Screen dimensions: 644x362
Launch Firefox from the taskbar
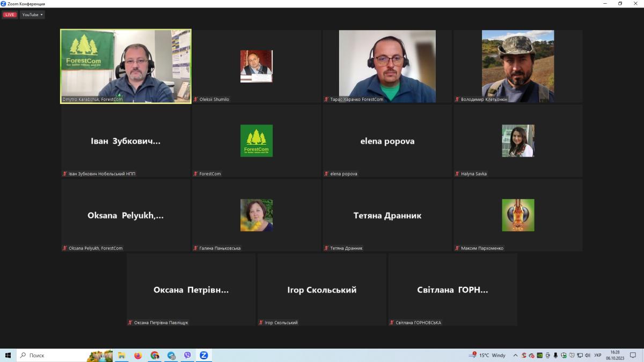click(x=138, y=355)
